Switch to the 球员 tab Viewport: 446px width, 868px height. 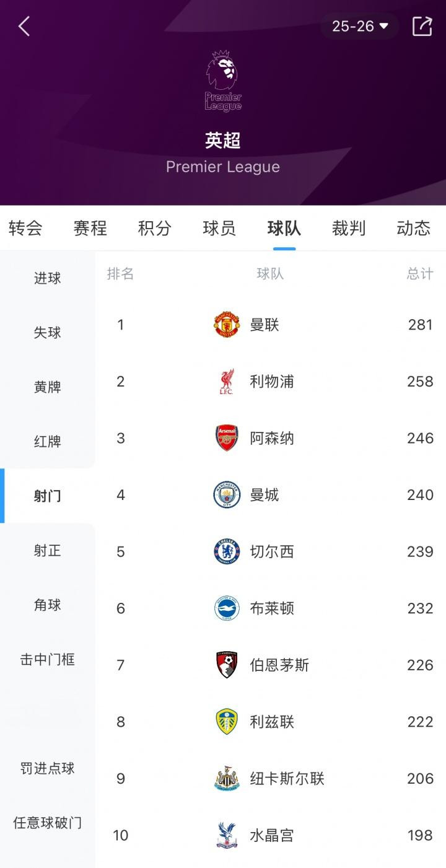click(219, 228)
